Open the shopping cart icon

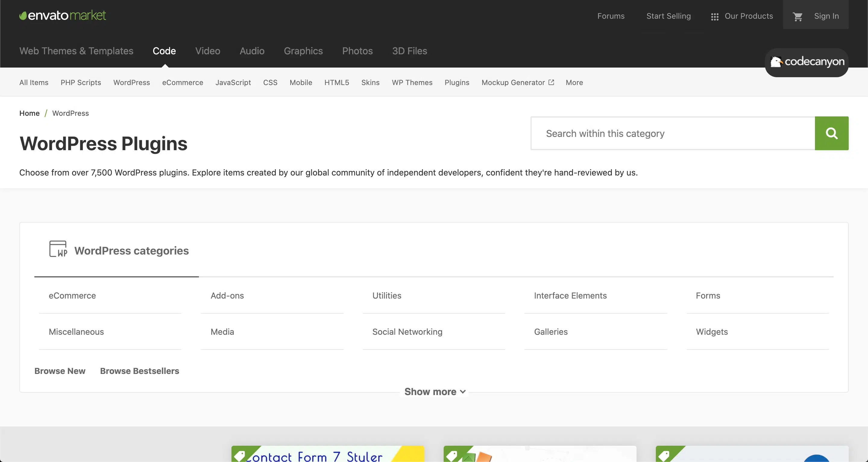[x=797, y=17]
